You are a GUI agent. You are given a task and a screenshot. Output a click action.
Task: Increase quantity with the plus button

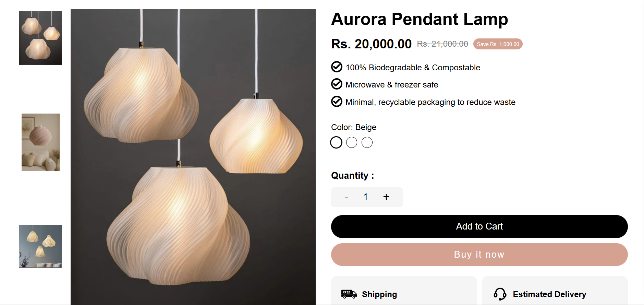(386, 197)
